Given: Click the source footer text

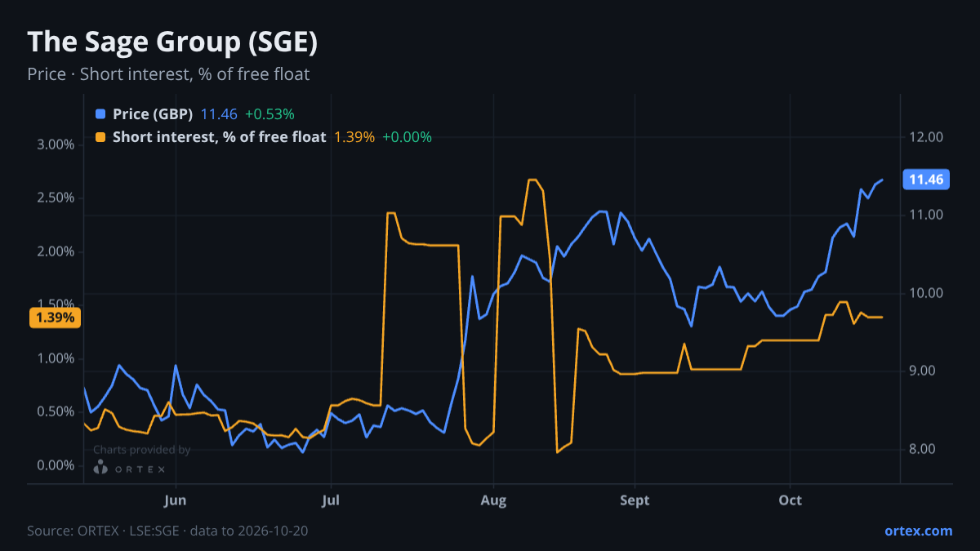Looking at the screenshot, I should tap(167, 531).
